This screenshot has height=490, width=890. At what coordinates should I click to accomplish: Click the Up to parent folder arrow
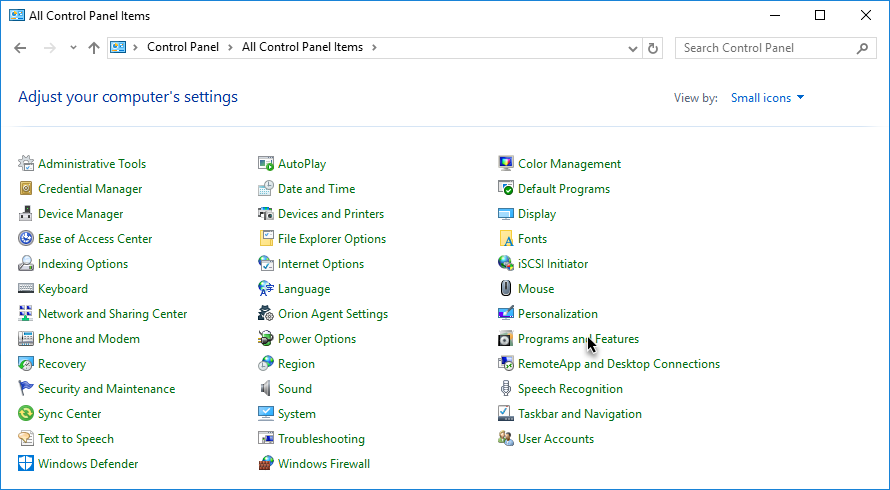[94, 48]
